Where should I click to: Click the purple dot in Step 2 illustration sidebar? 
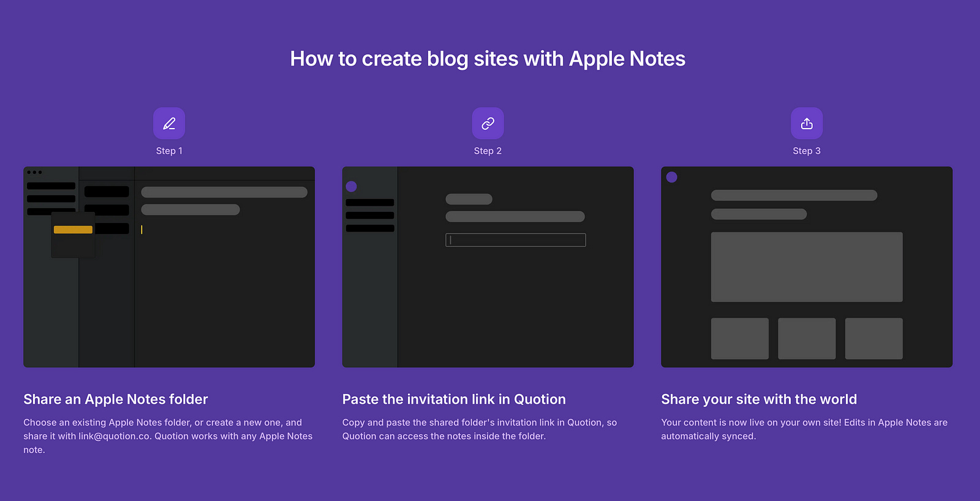click(x=352, y=187)
